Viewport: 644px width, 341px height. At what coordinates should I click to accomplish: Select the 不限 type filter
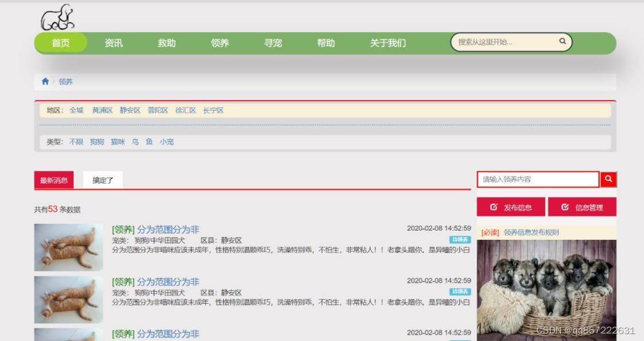(x=76, y=141)
